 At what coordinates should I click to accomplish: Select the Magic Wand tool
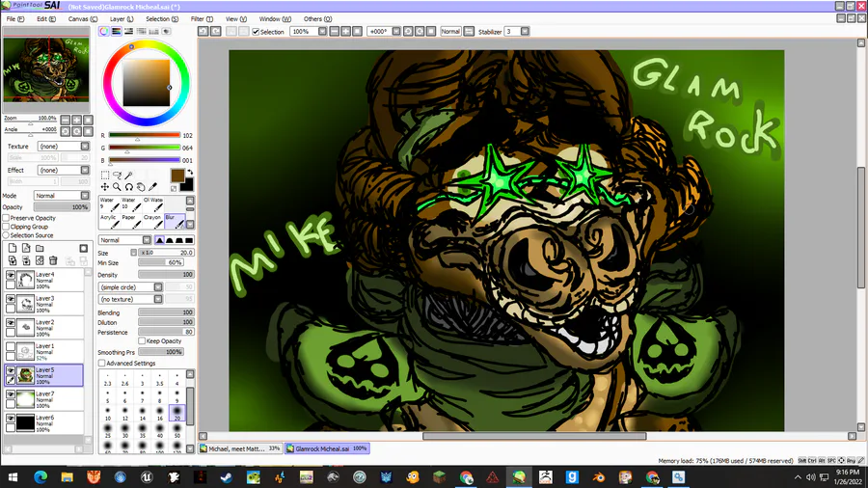[x=128, y=176]
